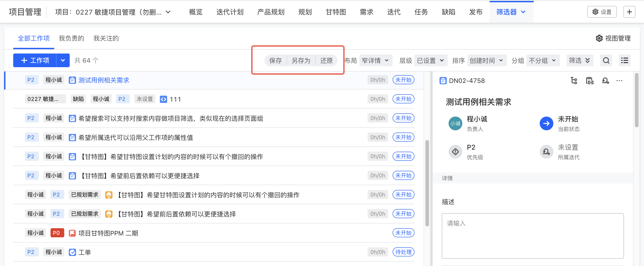Screen dimensions: 644x266
Task: Open the 层级 已设置 dropdown
Action: [x=431, y=60]
